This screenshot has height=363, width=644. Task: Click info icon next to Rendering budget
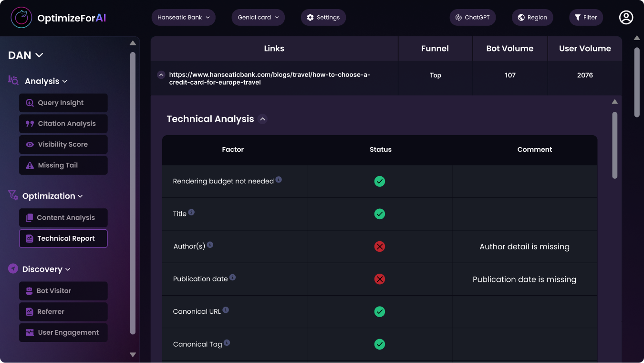[279, 180]
